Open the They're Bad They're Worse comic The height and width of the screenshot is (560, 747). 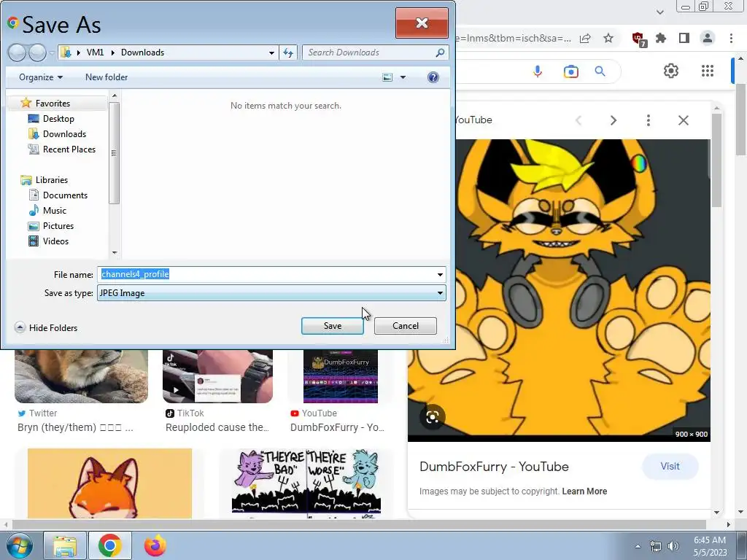(x=306, y=483)
